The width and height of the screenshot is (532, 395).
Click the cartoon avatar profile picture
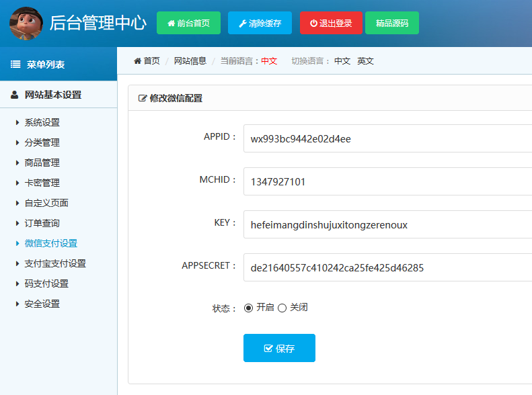(x=26, y=23)
